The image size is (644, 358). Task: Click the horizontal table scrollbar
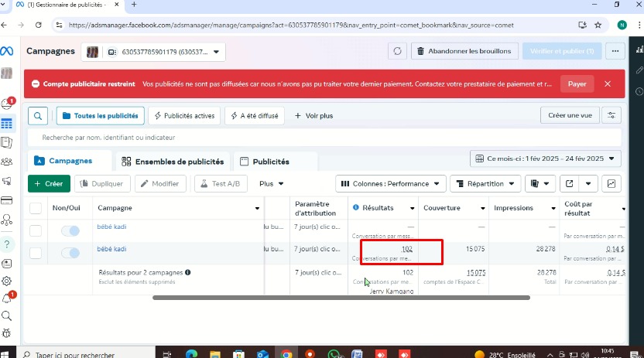pos(341,298)
